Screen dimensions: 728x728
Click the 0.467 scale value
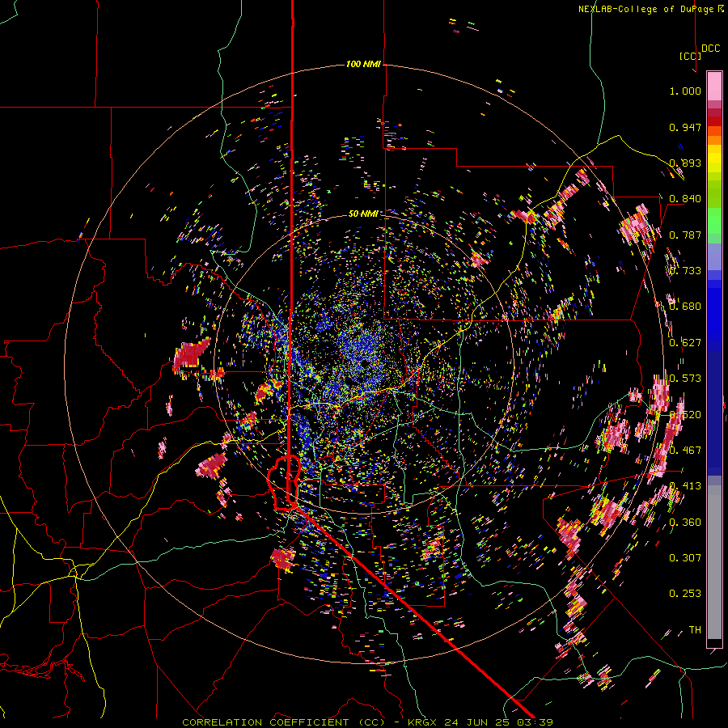pyautogui.click(x=685, y=451)
